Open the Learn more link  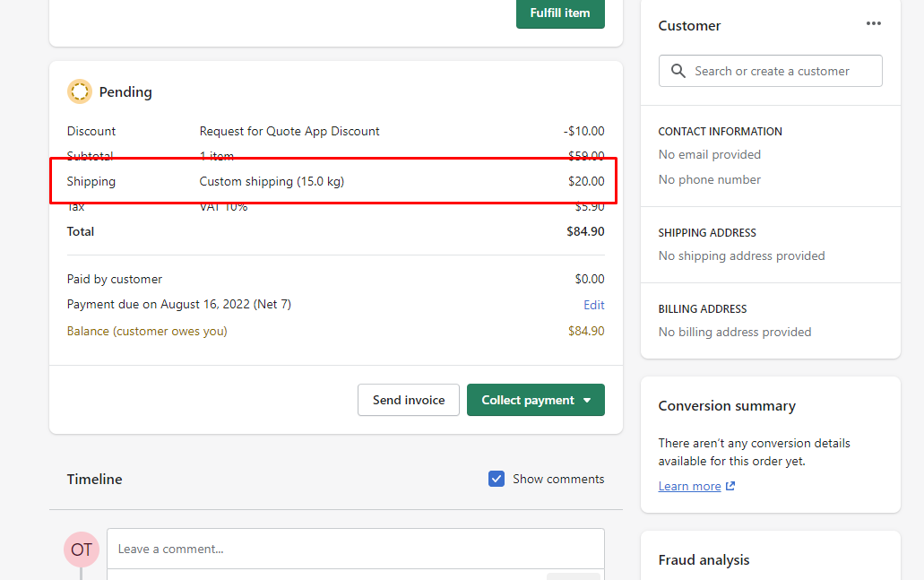(689, 486)
